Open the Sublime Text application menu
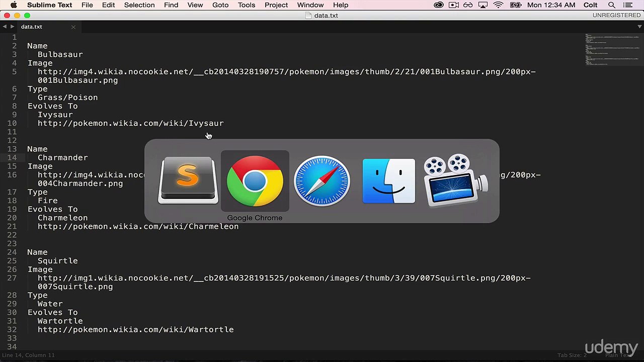The image size is (644, 362). pos(49,5)
